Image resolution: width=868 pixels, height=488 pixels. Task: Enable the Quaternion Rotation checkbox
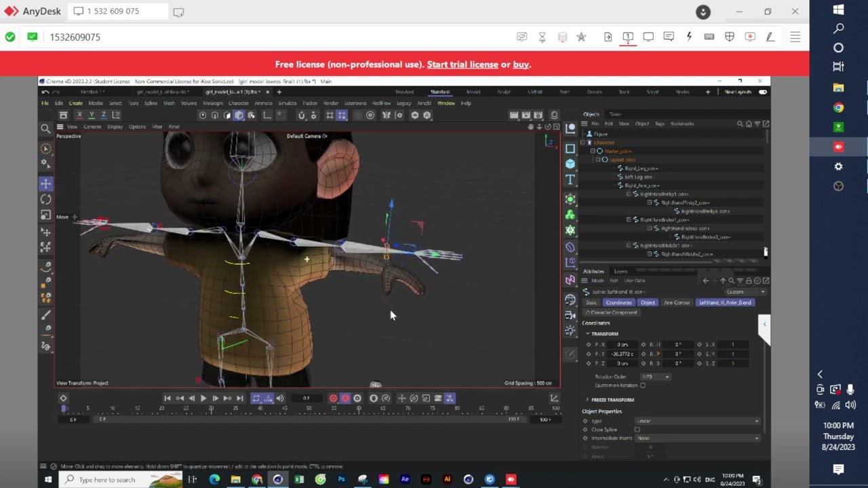643,386
